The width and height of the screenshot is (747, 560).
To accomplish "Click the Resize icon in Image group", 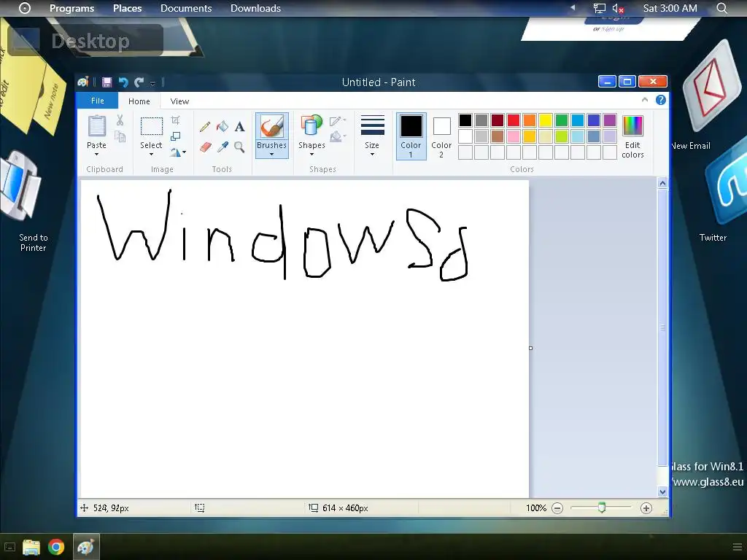I will 175,136.
